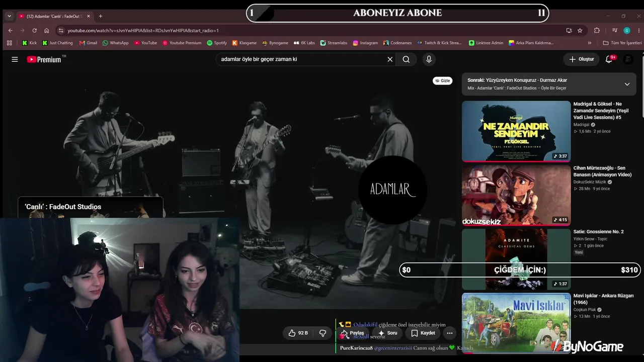Open the YouTube bookmark
644x362 pixels.
(145, 43)
